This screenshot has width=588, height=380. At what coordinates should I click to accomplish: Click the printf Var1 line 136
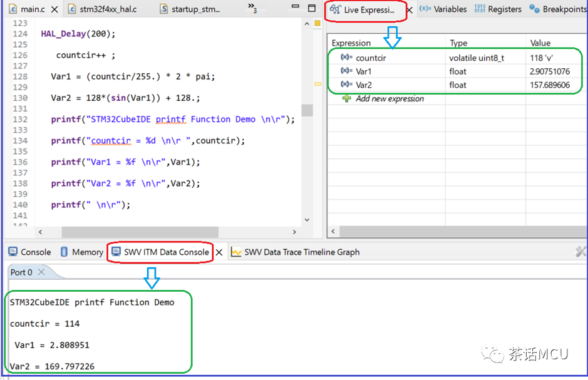click(125, 162)
